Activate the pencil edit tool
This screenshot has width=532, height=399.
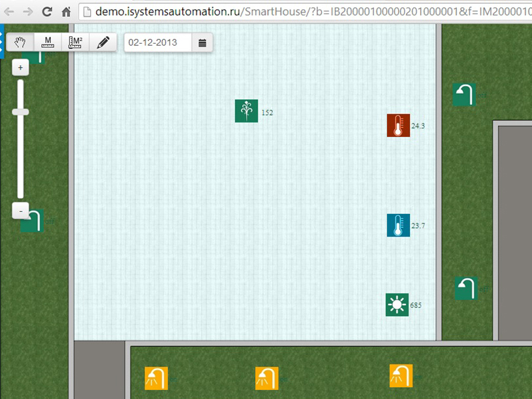coord(103,42)
